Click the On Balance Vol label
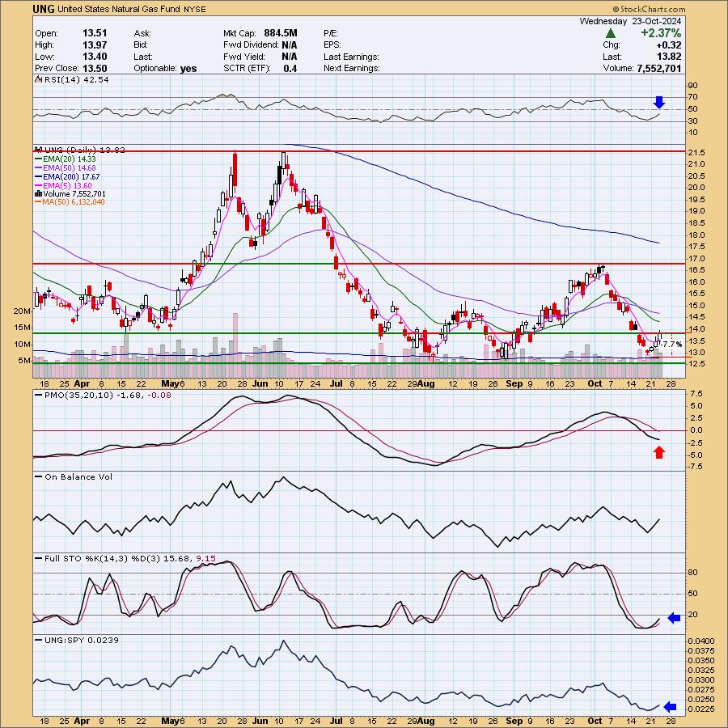This screenshot has height=728, width=728. 78,476
